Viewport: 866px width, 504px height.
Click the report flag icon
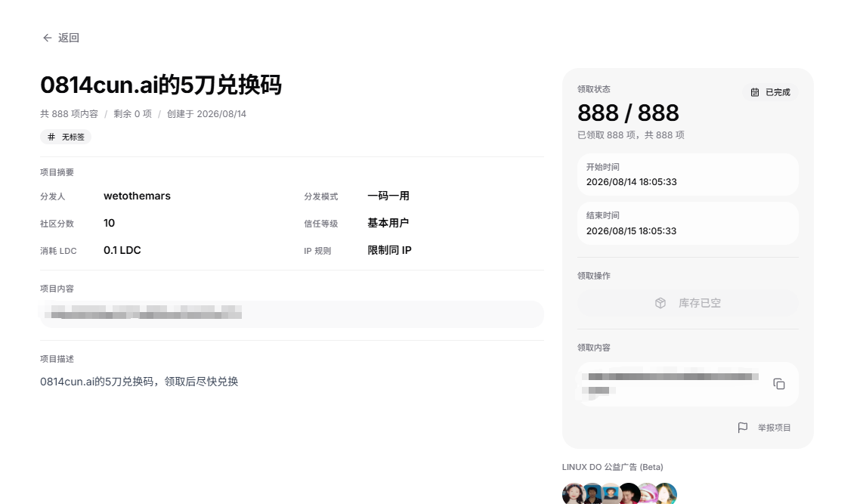[x=743, y=427]
